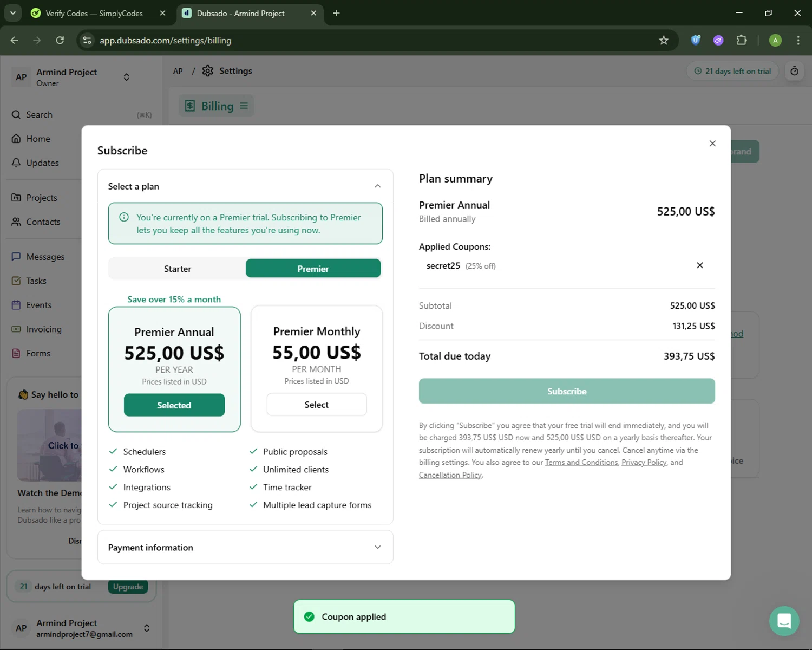This screenshot has height=650, width=812.
Task: Click the green check on Coupon applied toast
Action: [309, 617]
